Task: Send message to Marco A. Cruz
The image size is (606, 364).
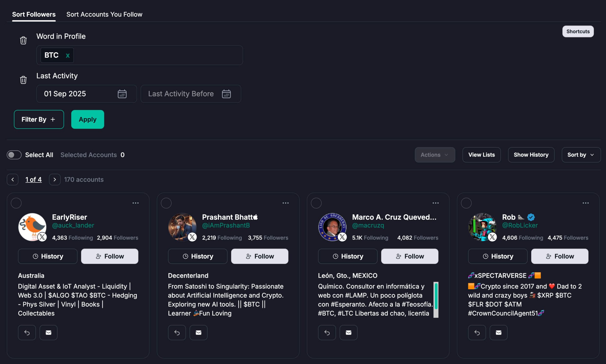Action: pos(348,332)
